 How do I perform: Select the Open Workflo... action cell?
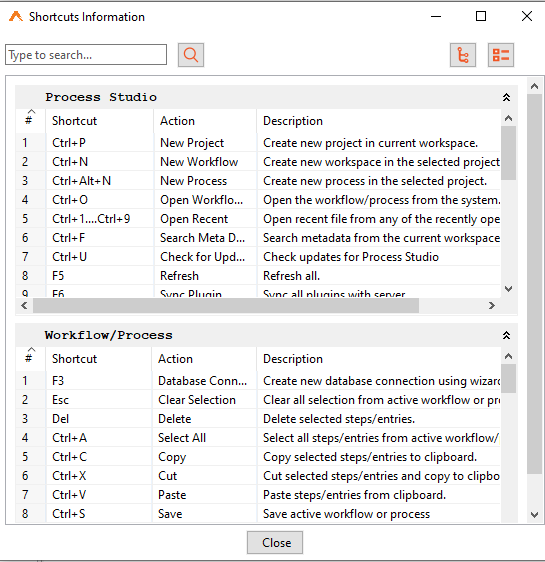pyautogui.click(x=205, y=200)
